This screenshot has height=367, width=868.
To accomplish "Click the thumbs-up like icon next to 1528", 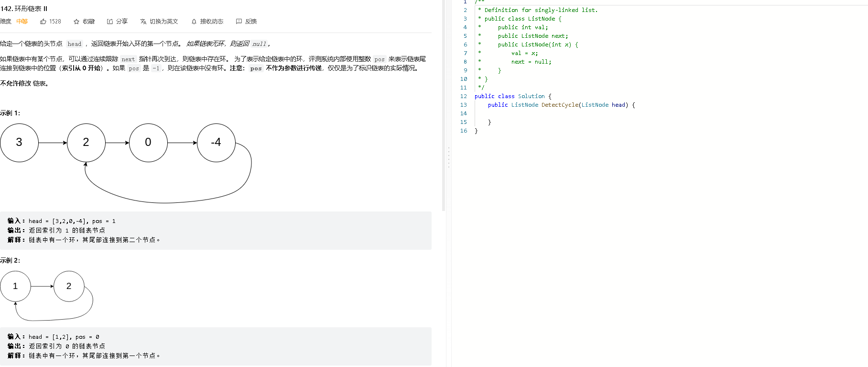I will pos(43,22).
